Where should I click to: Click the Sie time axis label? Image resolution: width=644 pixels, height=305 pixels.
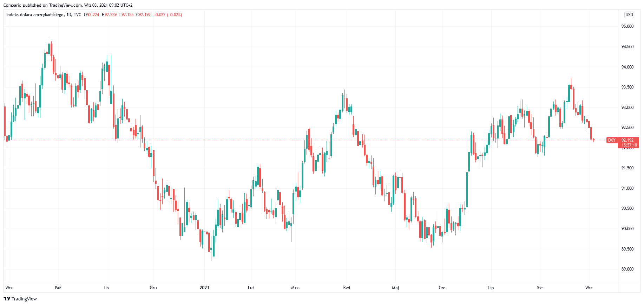[x=540, y=288]
